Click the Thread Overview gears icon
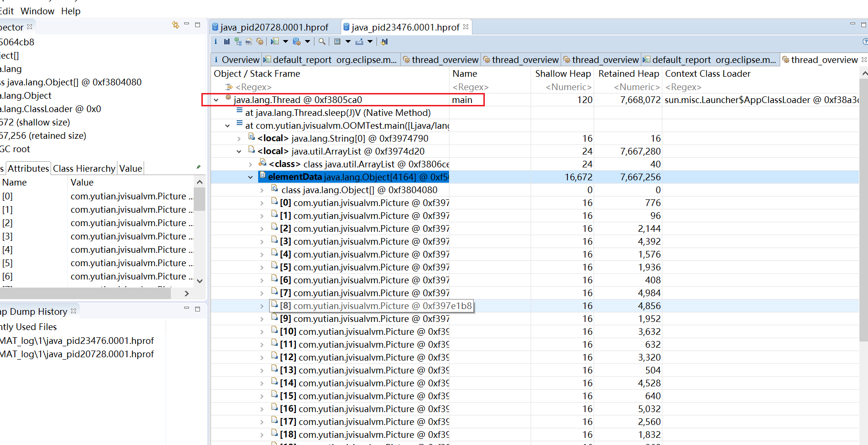This screenshot has width=868, height=445. point(260,42)
